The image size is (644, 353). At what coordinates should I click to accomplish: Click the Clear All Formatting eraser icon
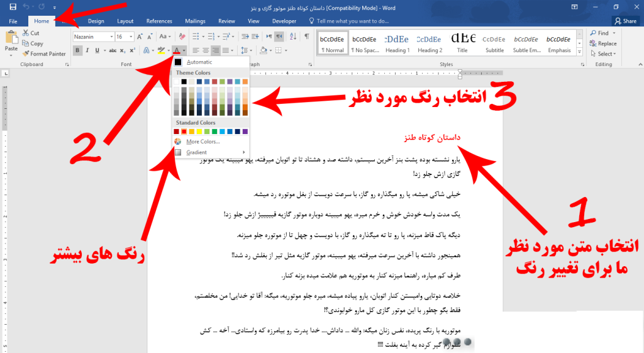click(x=182, y=36)
